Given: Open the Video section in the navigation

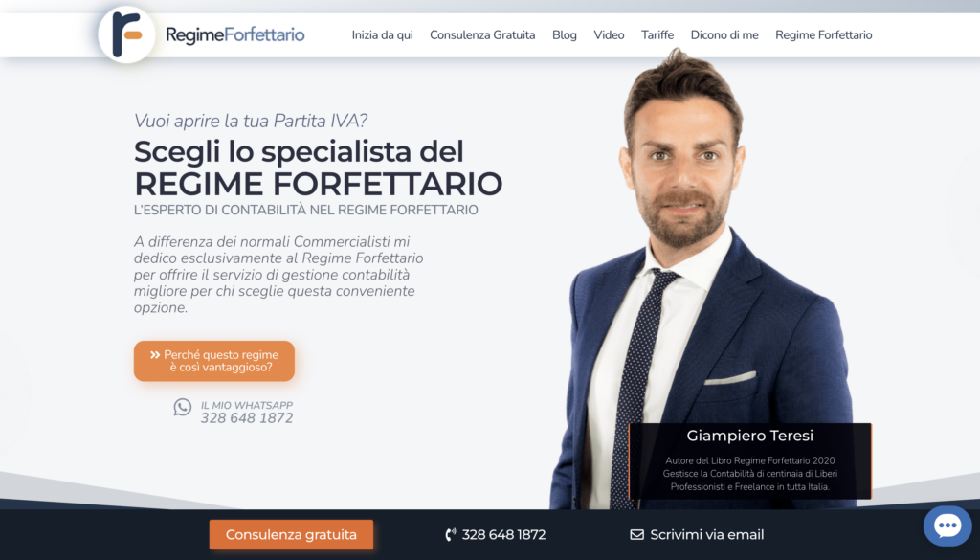Looking at the screenshot, I should 609,35.
